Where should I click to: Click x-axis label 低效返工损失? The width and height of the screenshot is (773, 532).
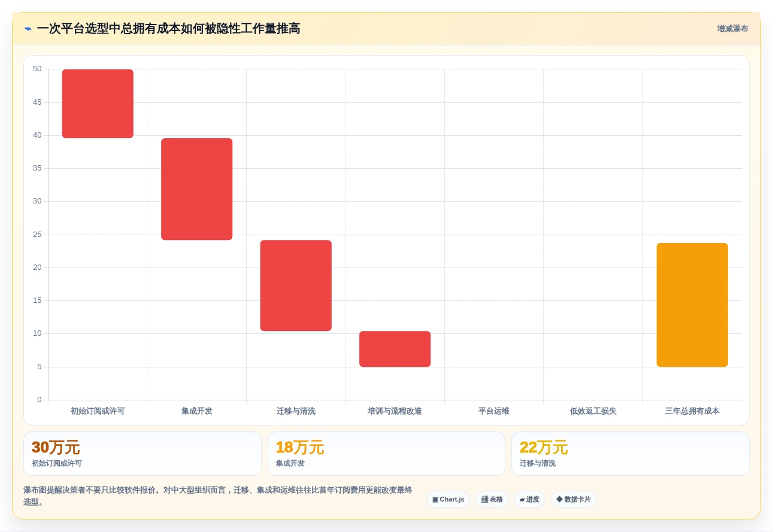point(593,411)
